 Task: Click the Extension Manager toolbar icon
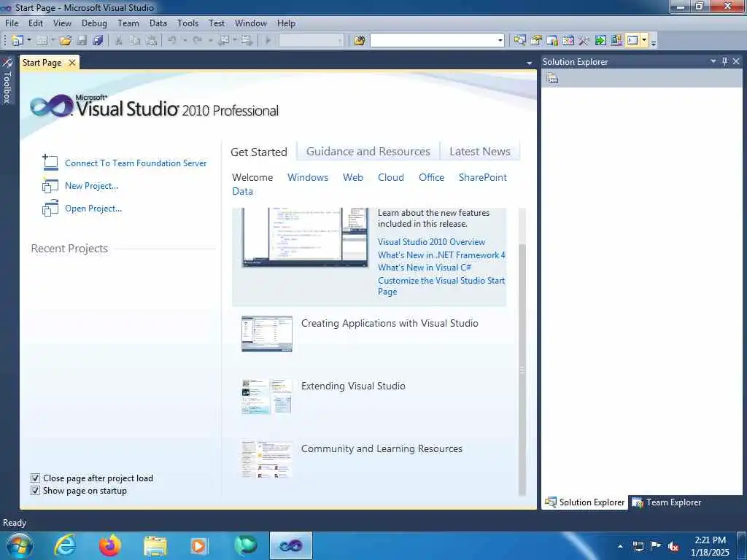point(616,41)
